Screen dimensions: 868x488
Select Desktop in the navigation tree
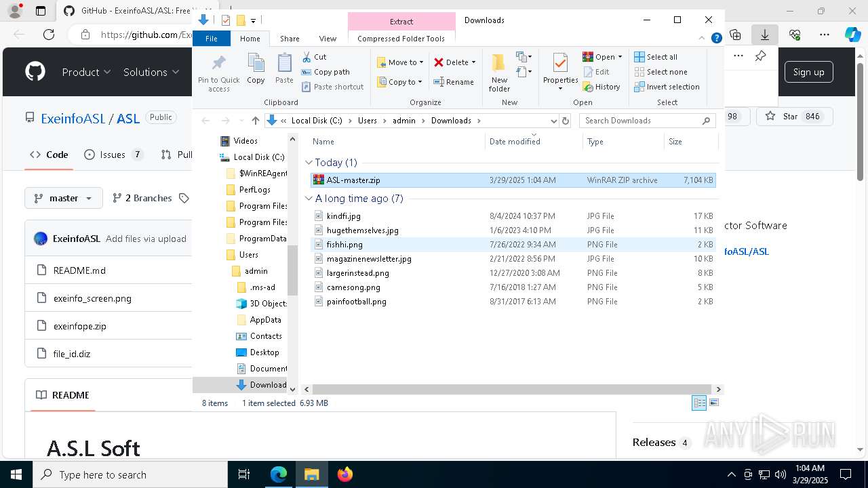264,352
